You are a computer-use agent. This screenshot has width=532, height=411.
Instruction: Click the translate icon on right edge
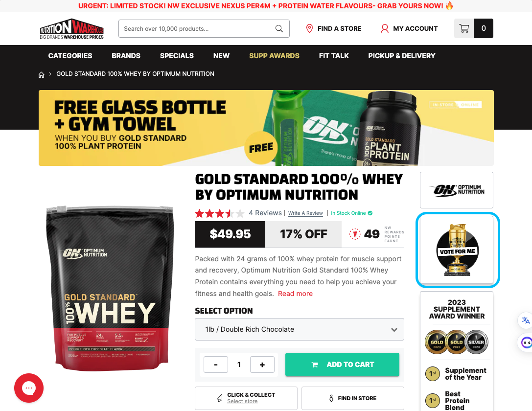point(526,320)
